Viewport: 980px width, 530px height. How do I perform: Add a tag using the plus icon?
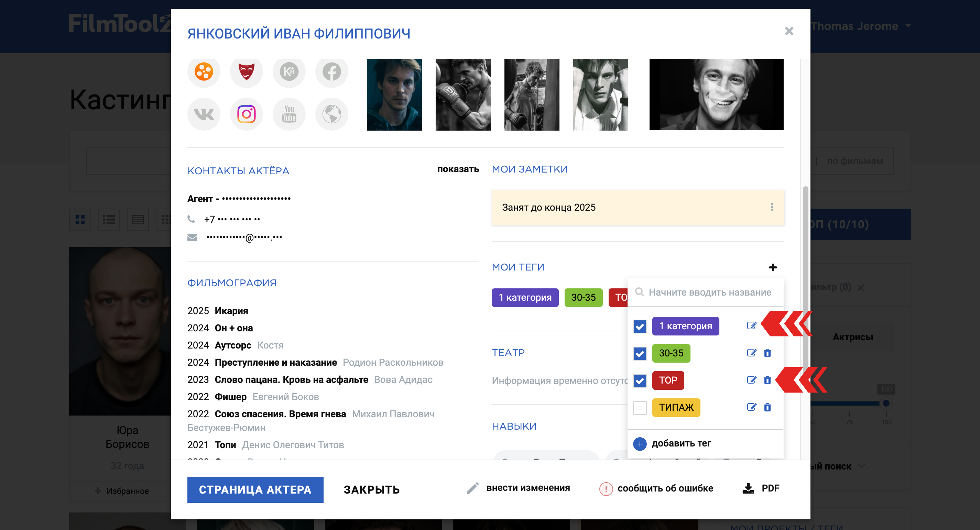pyautogui.click(x=773, y=267)
